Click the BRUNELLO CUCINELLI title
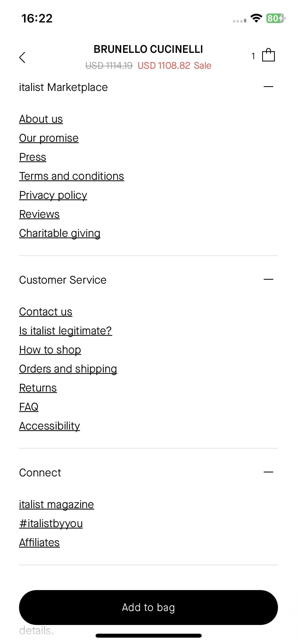The height and width of the screenshot is (644, 297). coord(148,49)
